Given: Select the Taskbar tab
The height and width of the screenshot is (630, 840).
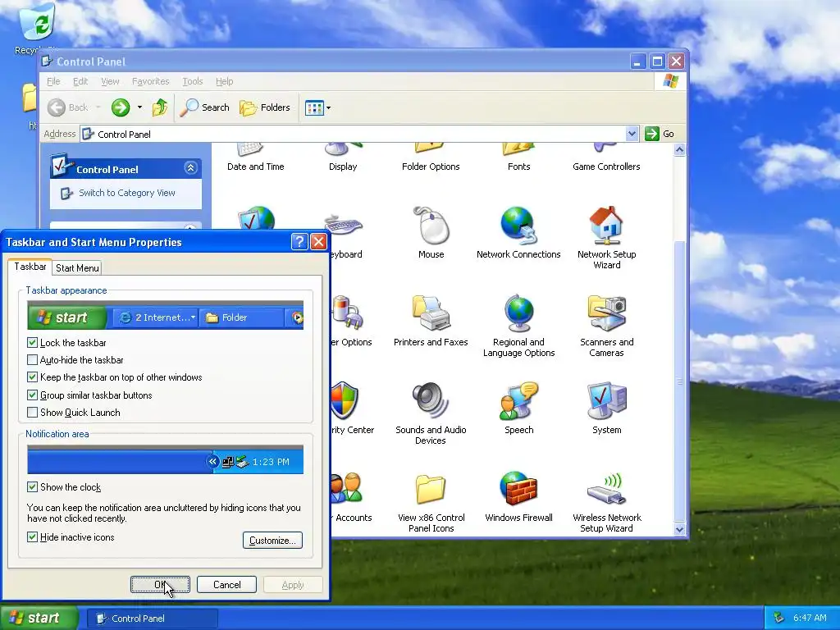Looking at the screenshot, I should point(30,267).
